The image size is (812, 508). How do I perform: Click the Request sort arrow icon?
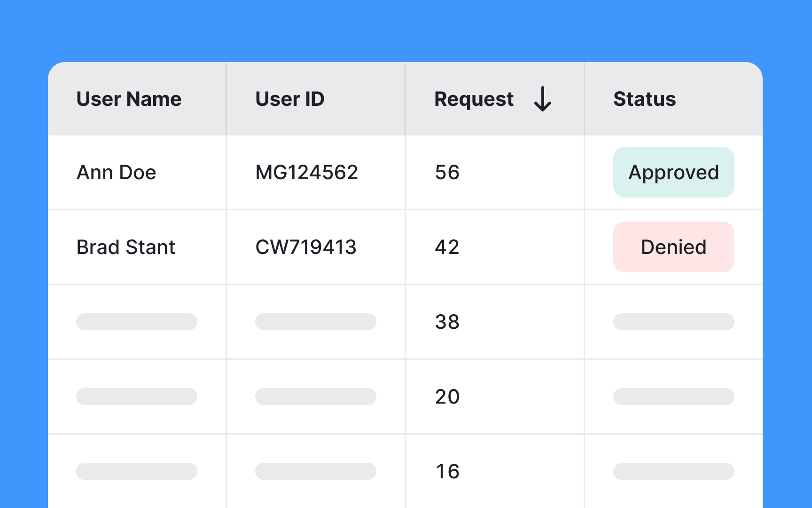pyautogui.click(x=543, y=99)
